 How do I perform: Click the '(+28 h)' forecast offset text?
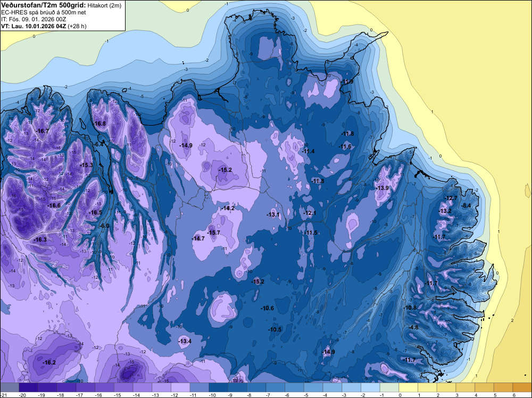coord(77,26)
